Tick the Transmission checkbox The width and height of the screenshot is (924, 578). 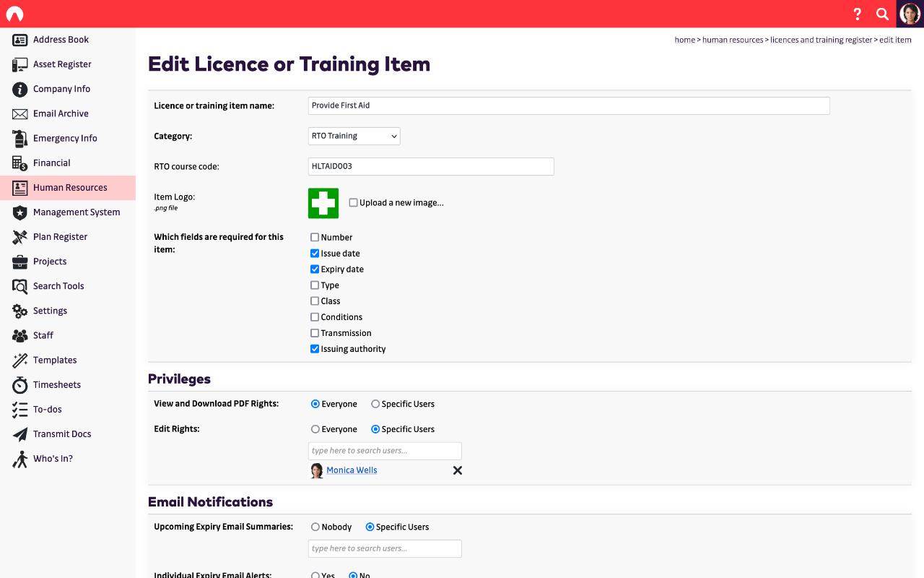click(315, 332)
